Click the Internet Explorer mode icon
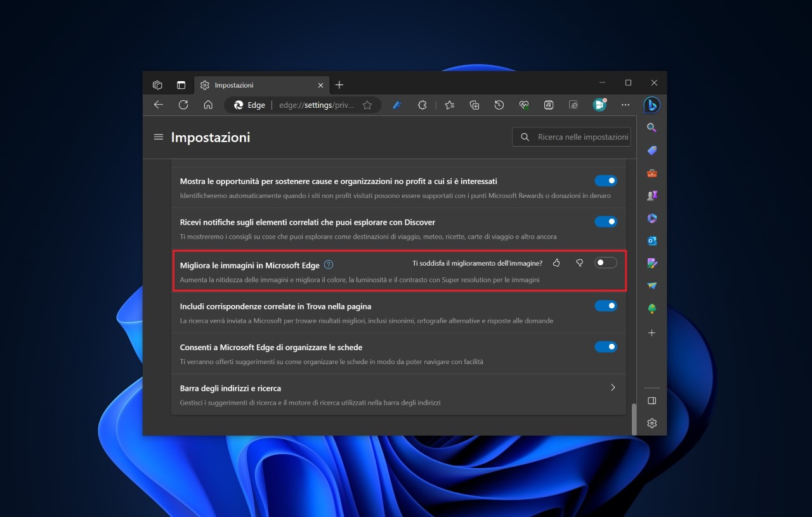 [x=574, y=105]
